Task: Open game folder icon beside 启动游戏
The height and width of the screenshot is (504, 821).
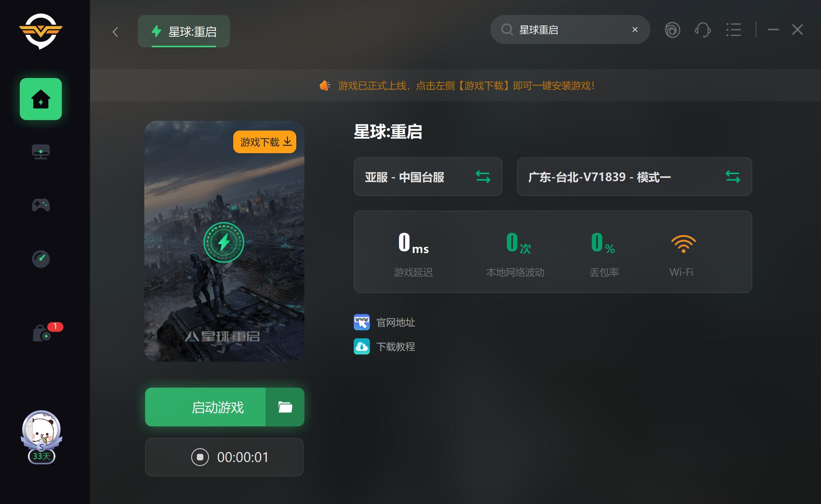Action: [285, 407]
